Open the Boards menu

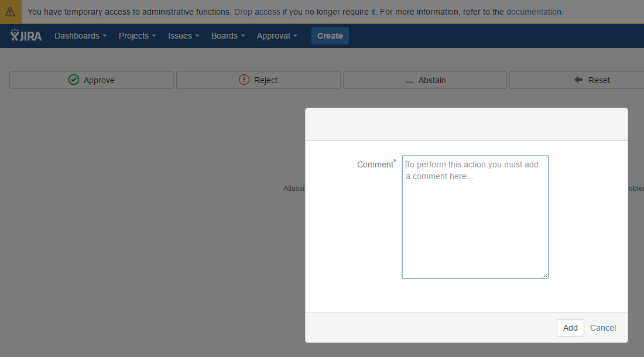pos(228,36)
